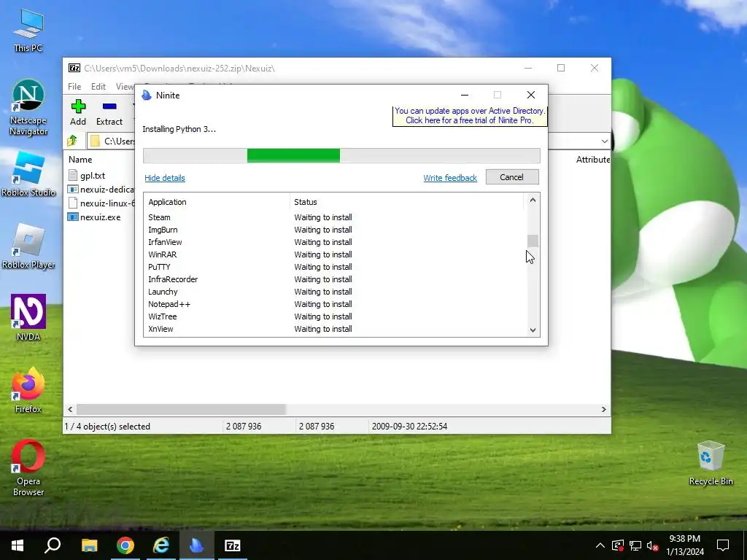Click Ninite list scroll down arrow
This screenshot has width=747, height=560.
coord(533,330)
